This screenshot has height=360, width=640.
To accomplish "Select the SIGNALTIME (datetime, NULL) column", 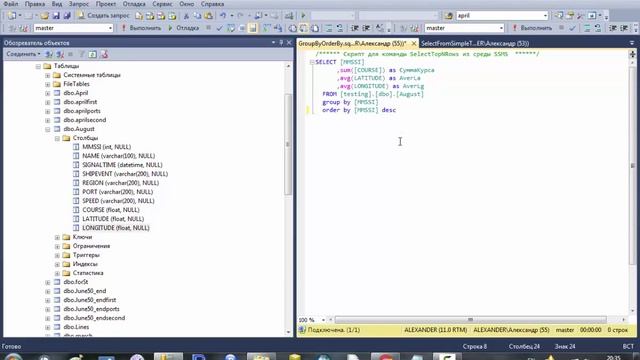I will pos(122,165).
